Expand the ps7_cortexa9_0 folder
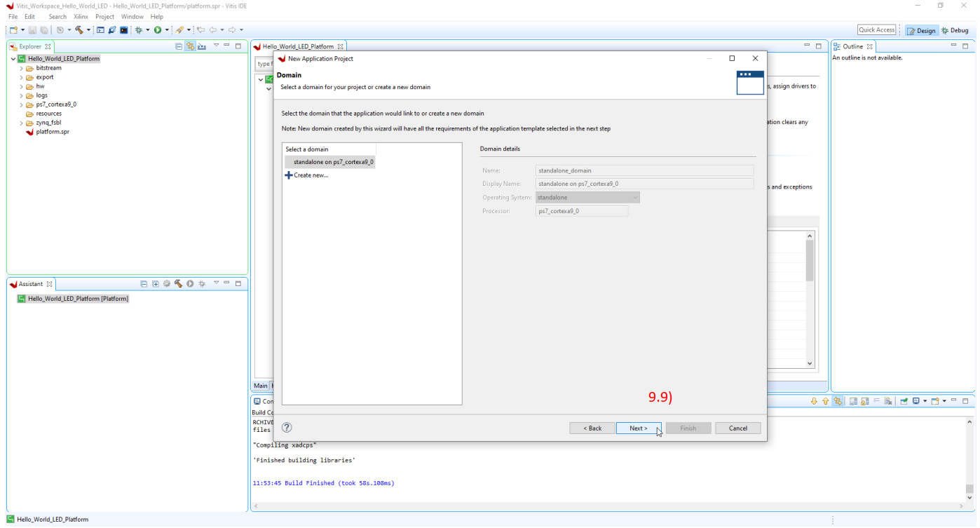980x528 pixels. pos(22,104)
